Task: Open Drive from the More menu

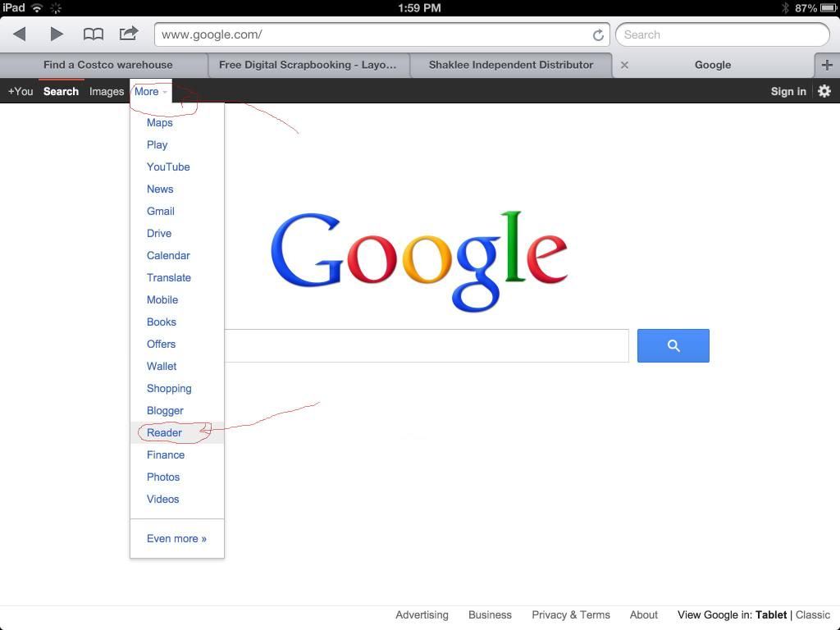Action: pyautogui.click(x=159, y=233)
